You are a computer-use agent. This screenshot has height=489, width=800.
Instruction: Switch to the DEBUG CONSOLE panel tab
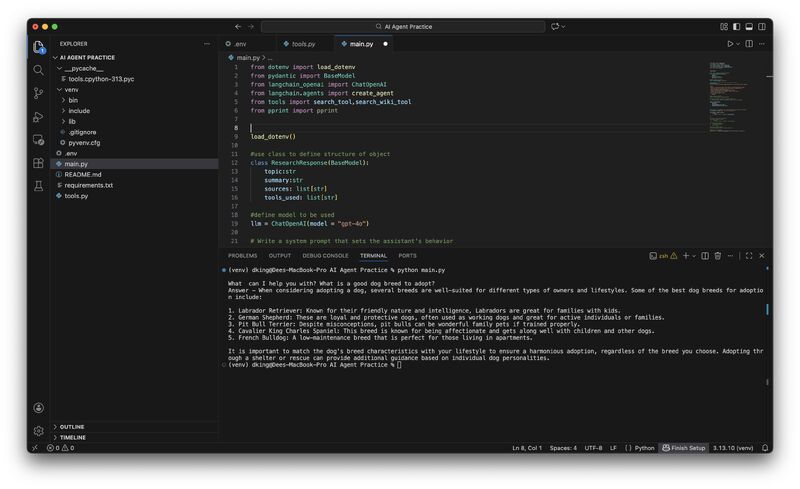point(325,256)
